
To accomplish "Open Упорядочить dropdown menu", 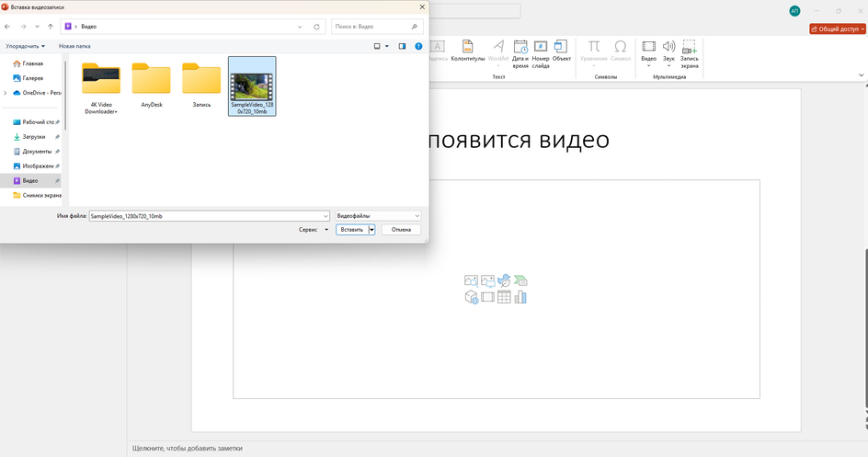I will coord(25,46).
